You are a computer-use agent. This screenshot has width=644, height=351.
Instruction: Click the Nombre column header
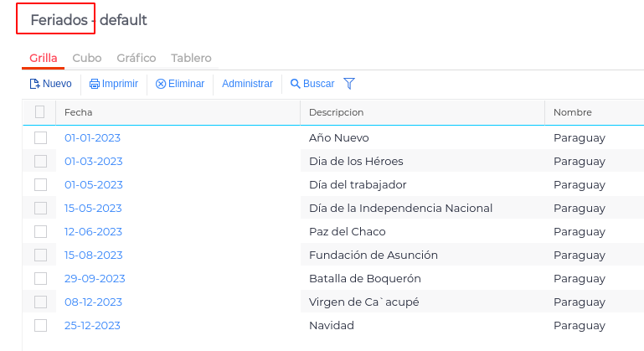point(573,112)
